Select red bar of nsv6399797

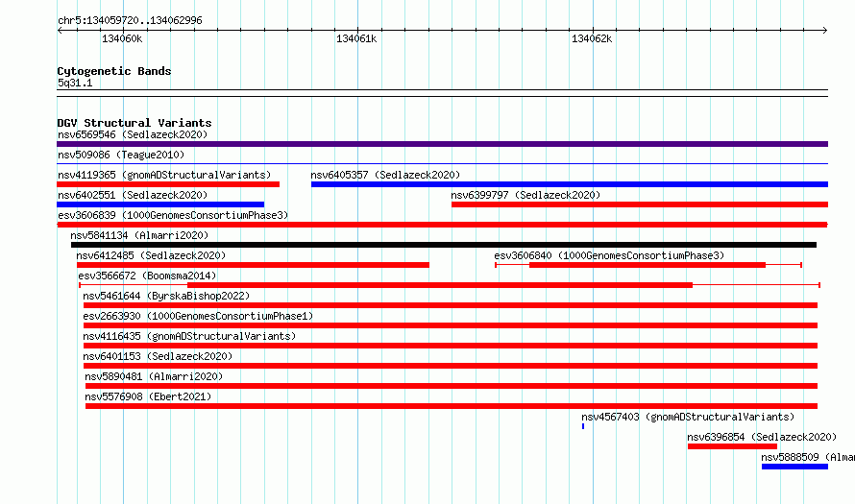[x=640, y=204]
